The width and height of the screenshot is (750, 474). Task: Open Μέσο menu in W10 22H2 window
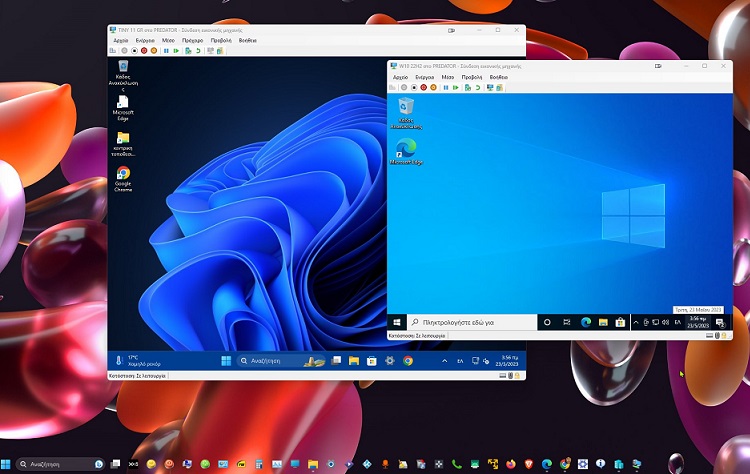448,77
